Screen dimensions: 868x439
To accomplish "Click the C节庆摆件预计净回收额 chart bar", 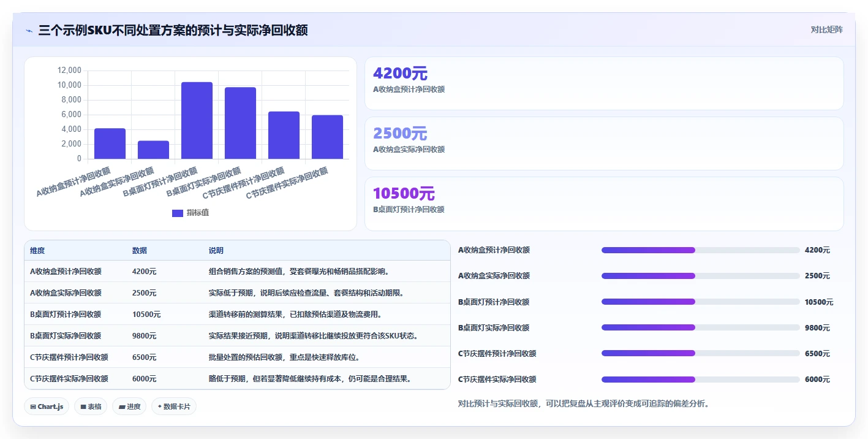I will coord(284,135).
